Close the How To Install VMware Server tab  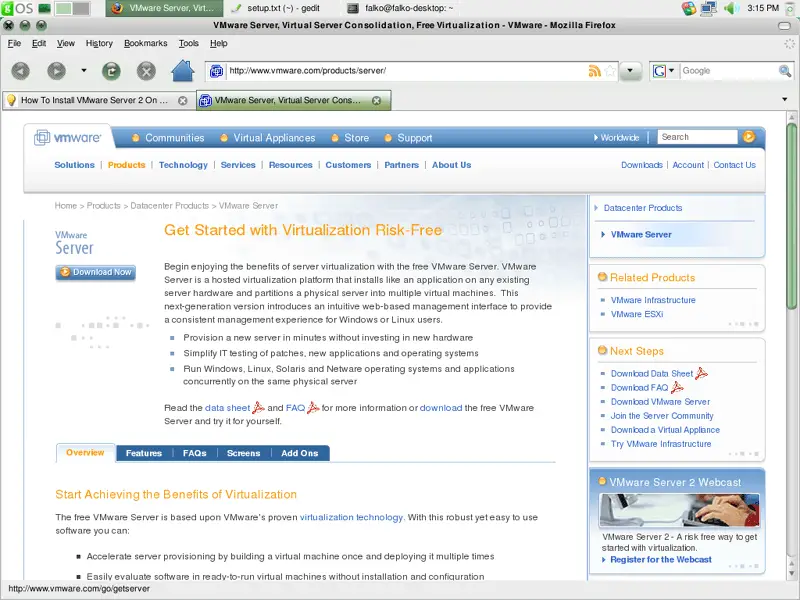pos(183,101)
